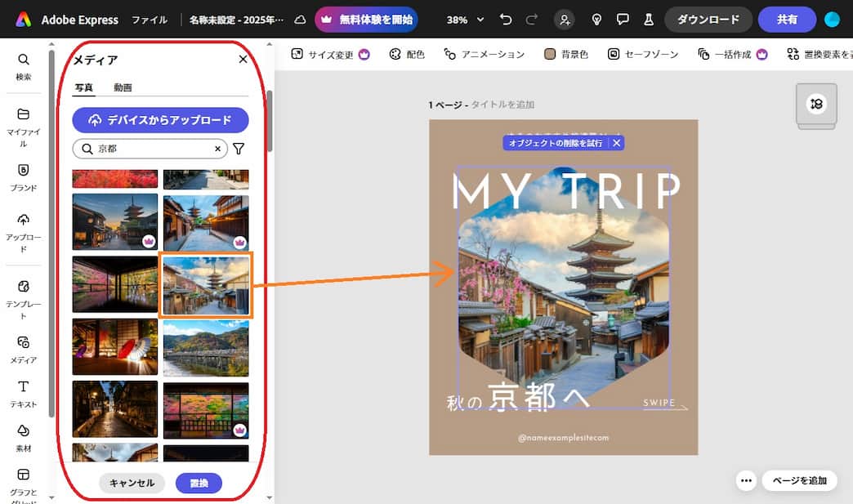
Task: Click the lightbulb ideas icon
Action: pos(596,19)
